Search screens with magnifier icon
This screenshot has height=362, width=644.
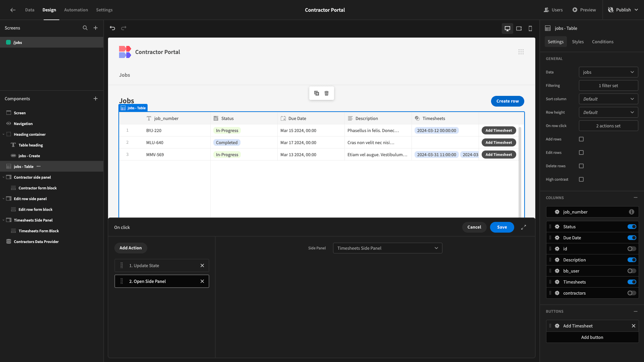85,28
